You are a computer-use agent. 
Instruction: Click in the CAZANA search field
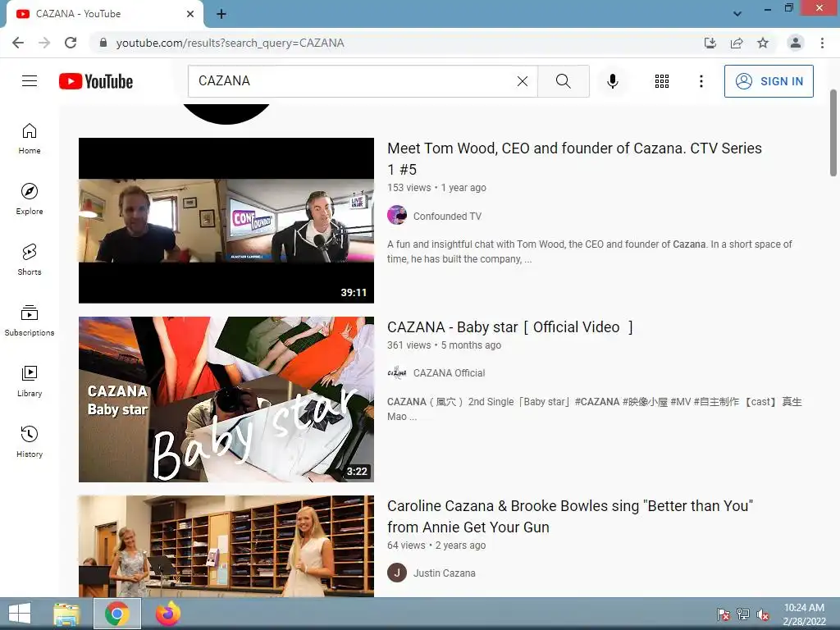[x=354, y=81]
